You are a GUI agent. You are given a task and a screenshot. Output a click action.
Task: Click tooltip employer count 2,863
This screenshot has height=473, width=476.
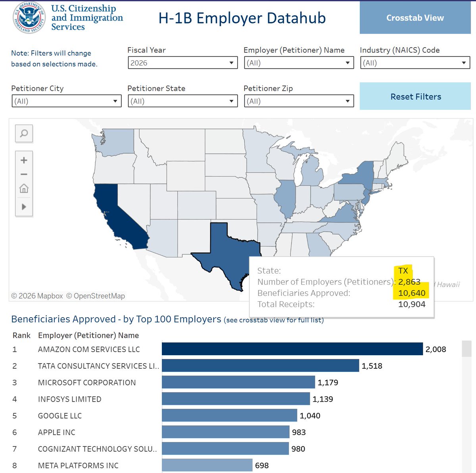(409, 282)
